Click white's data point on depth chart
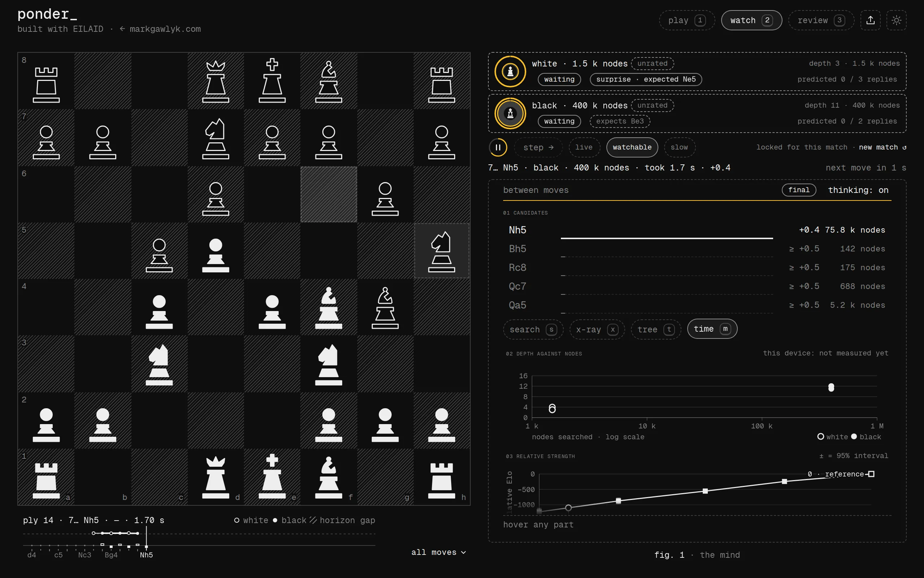 [x=552, y=409]
